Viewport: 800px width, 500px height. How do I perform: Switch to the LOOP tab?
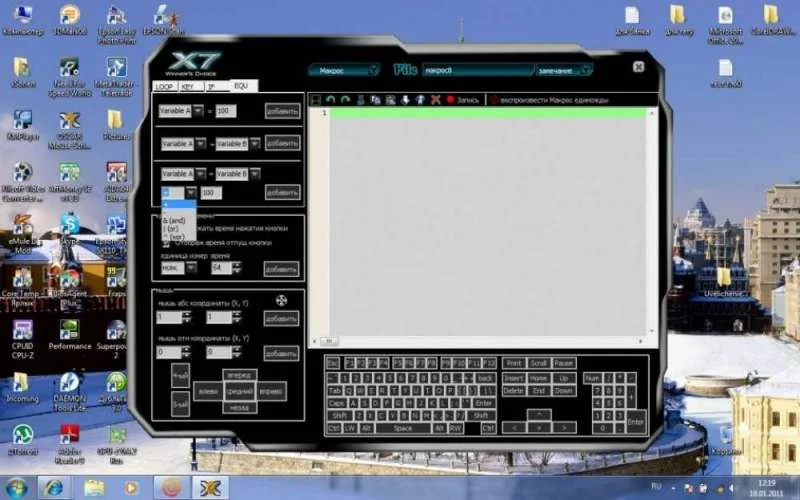point(165,87)
